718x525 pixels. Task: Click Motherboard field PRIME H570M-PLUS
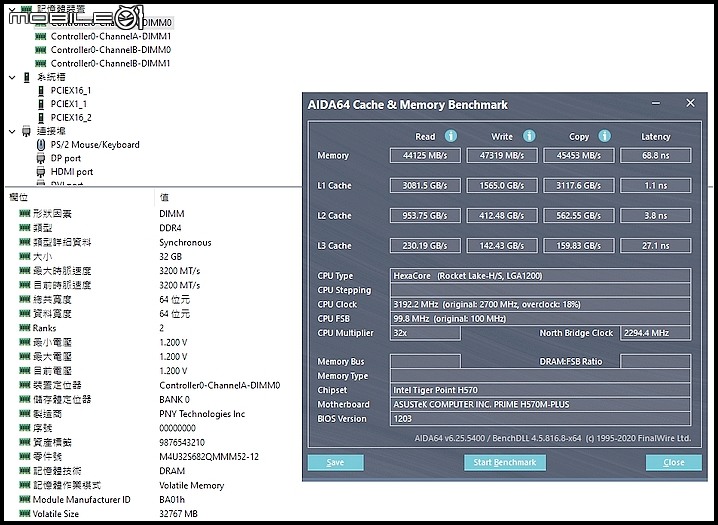tap(540, 404)
